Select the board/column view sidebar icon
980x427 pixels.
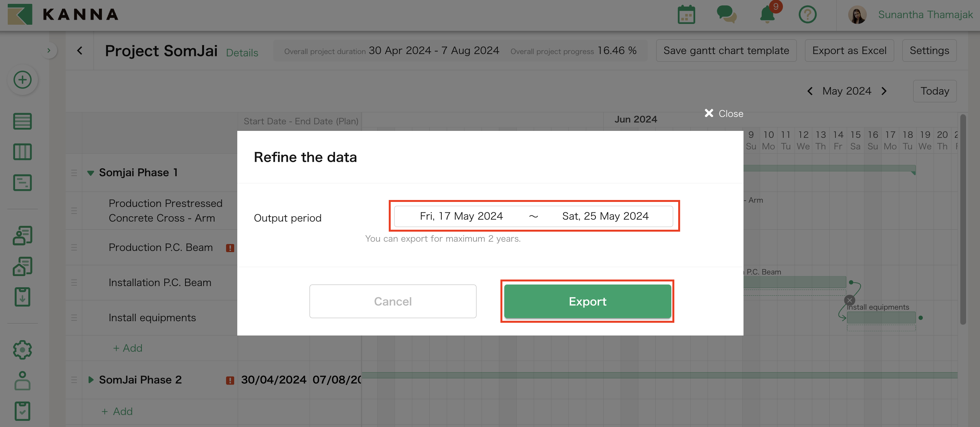(x=22, y=152)
